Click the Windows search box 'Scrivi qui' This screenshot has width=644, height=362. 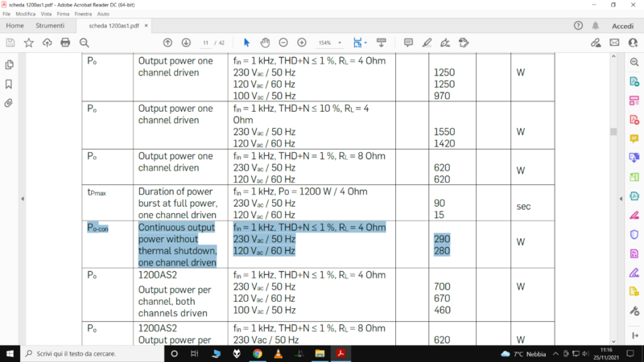pyautogui.click(x=92, y=353)
